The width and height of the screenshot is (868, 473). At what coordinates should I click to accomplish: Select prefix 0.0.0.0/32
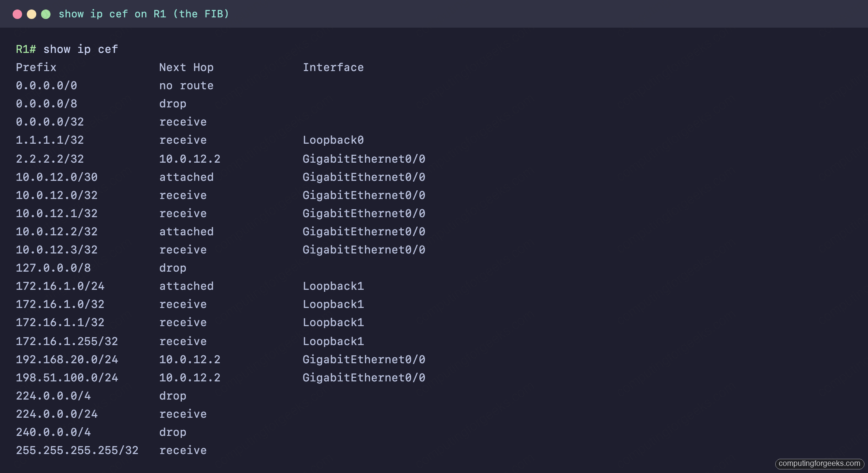coord(50,122)
